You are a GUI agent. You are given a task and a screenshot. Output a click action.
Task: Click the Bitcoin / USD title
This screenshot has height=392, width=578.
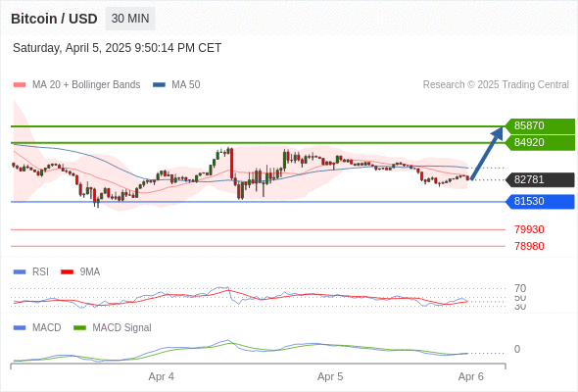[54, 19]
